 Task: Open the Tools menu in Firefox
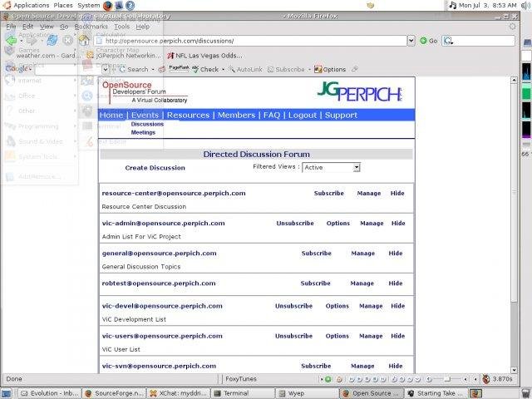point(121,27)
